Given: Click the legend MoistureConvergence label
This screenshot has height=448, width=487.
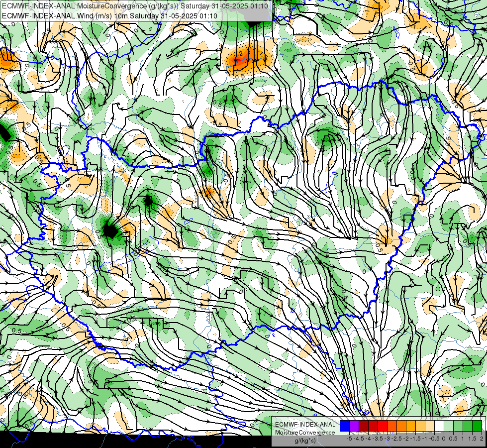Looking at the screenshot, I should pyautogui.click(x=305, y=433).
